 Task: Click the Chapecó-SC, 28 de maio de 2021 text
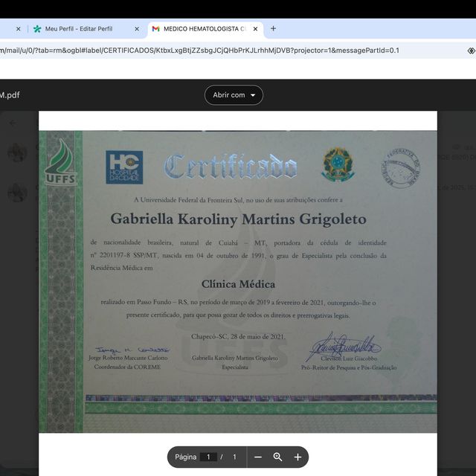(x=238, y=337)
